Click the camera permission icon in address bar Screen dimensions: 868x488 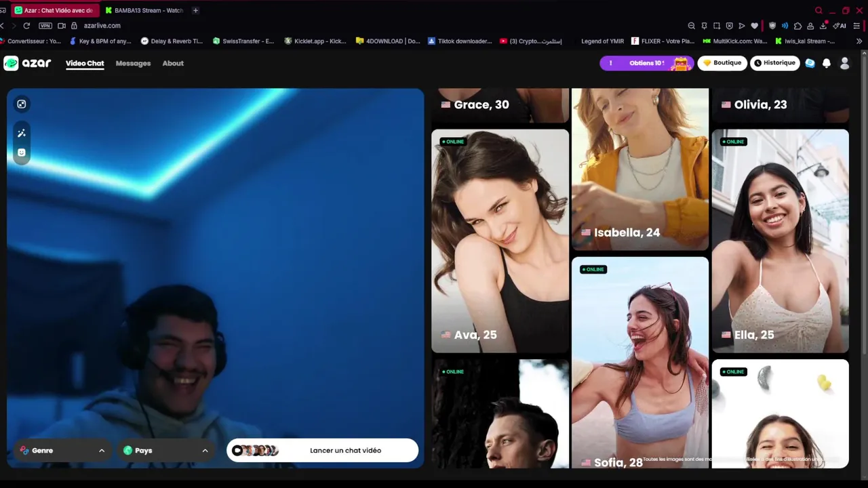pyautogui.click(x=62, y=26)
